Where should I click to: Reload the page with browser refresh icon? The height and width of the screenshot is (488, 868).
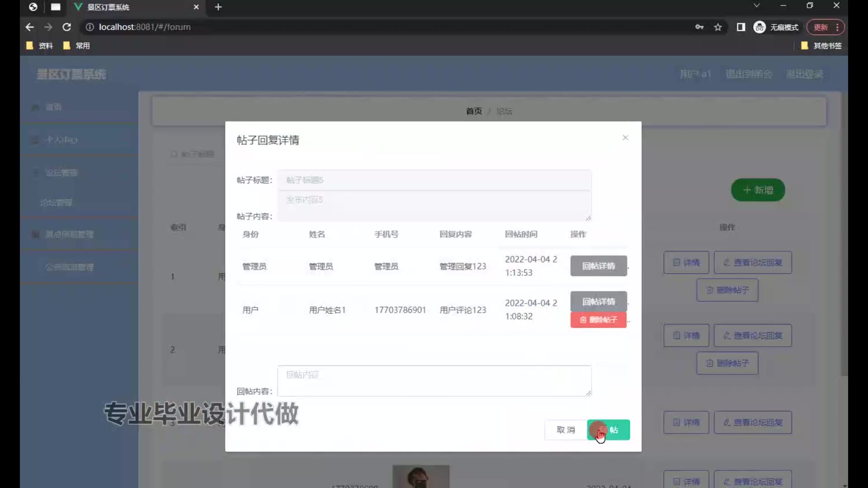click(67, 27)
